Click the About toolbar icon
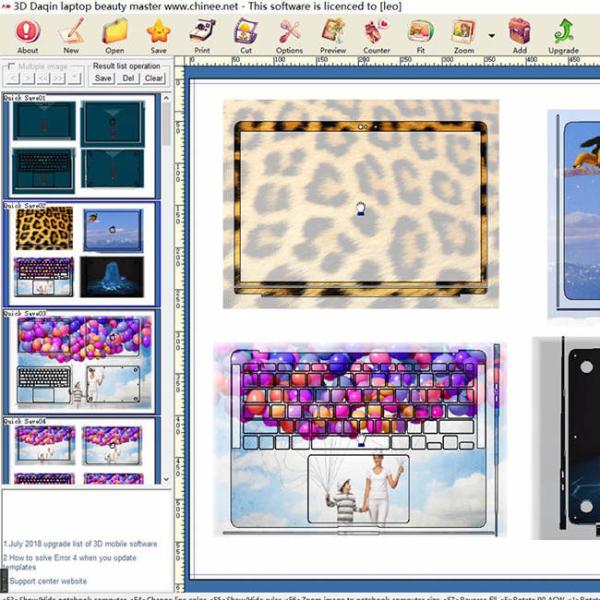 point(28,35)
